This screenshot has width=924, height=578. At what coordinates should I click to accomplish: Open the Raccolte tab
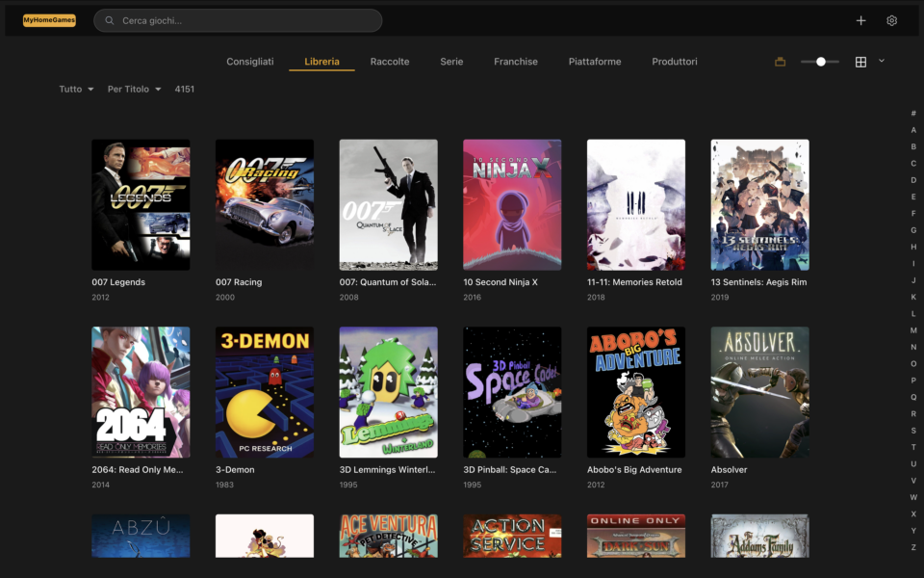point(390,62)
